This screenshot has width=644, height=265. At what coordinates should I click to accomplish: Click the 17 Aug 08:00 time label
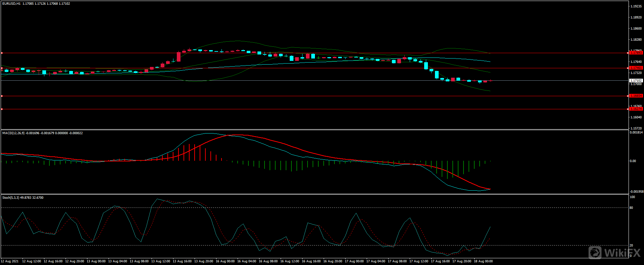coord(397,261)
